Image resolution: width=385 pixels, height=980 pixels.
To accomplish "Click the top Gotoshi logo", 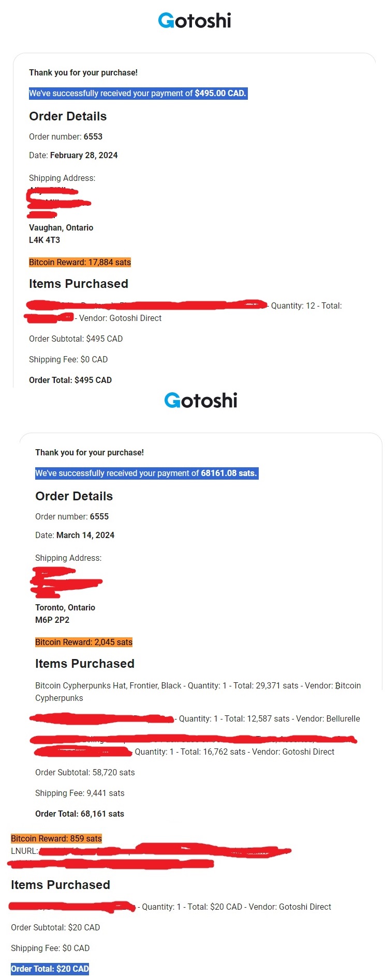I will click(194, 21).
